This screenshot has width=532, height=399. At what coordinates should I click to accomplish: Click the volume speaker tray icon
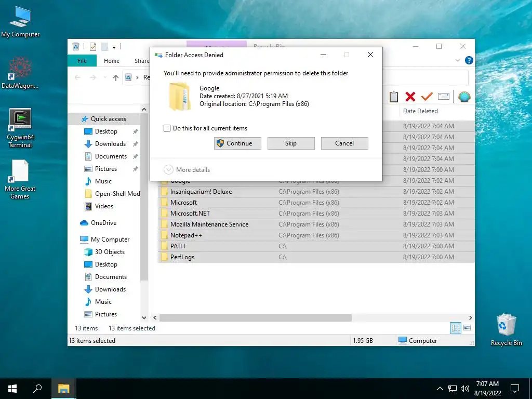pyautogui.click(x=465, y=389)
